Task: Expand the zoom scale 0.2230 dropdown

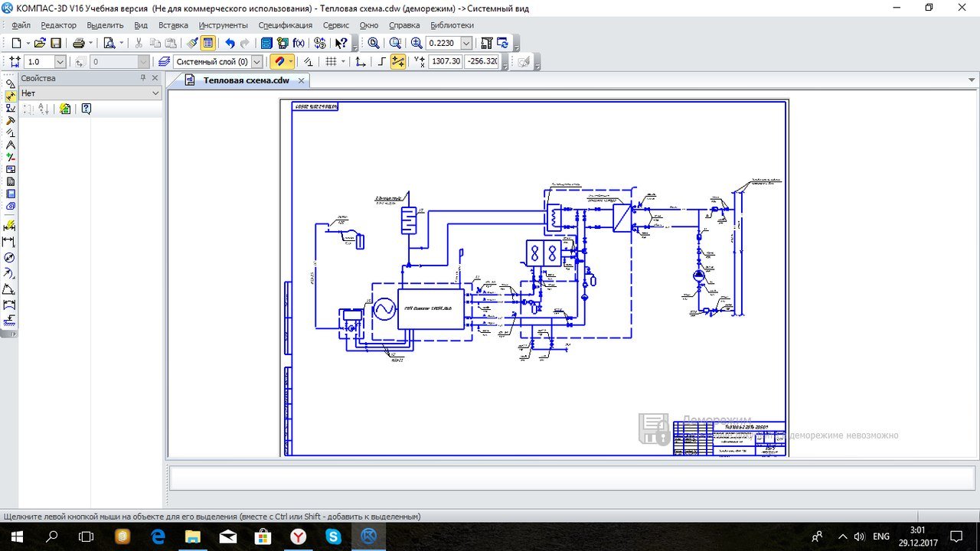Action: 466,44
